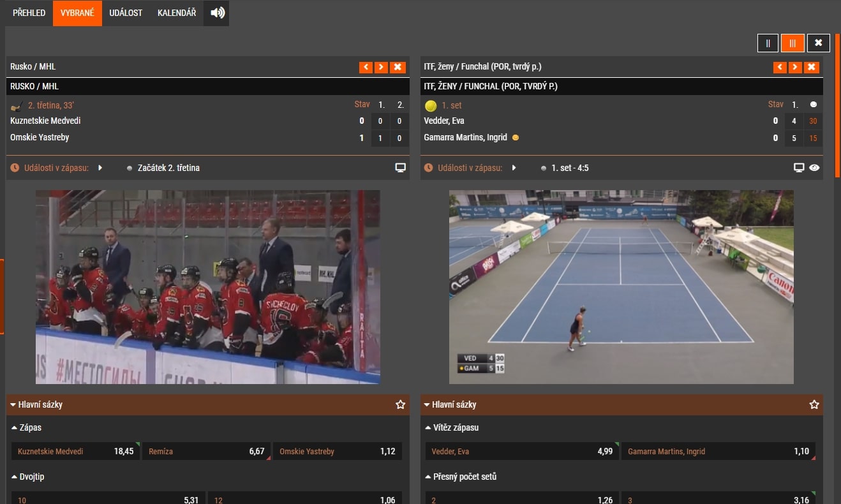
Task: Toggle video stream monitor icon for tennis match
Action: point(799,168)
